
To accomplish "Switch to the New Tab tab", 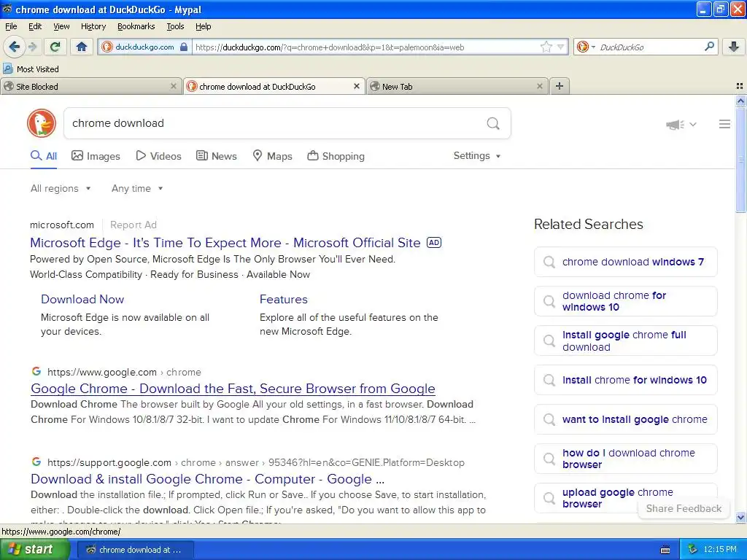I will pyautogui.click(x=457, y=86).
